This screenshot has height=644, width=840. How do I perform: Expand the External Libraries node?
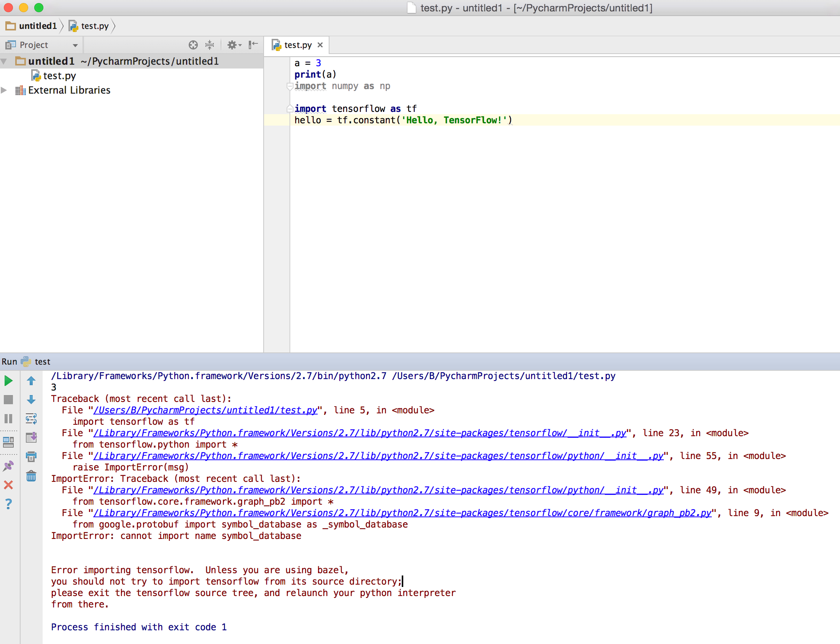coord(4,90)
